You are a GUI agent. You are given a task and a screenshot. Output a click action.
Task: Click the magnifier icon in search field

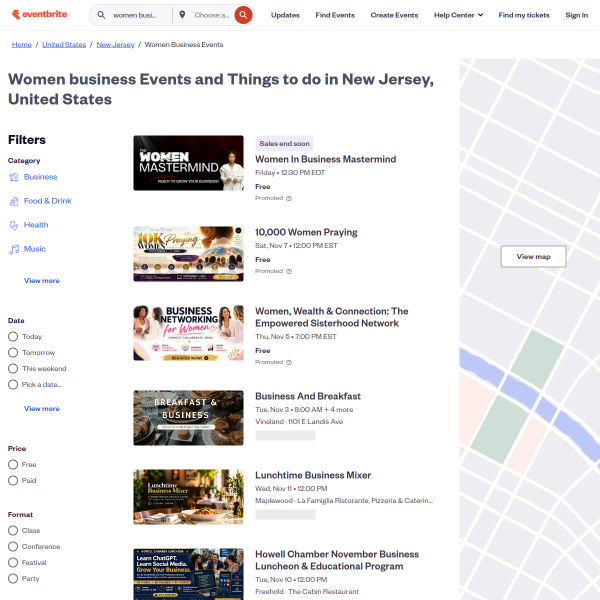[x=101, y=15]
